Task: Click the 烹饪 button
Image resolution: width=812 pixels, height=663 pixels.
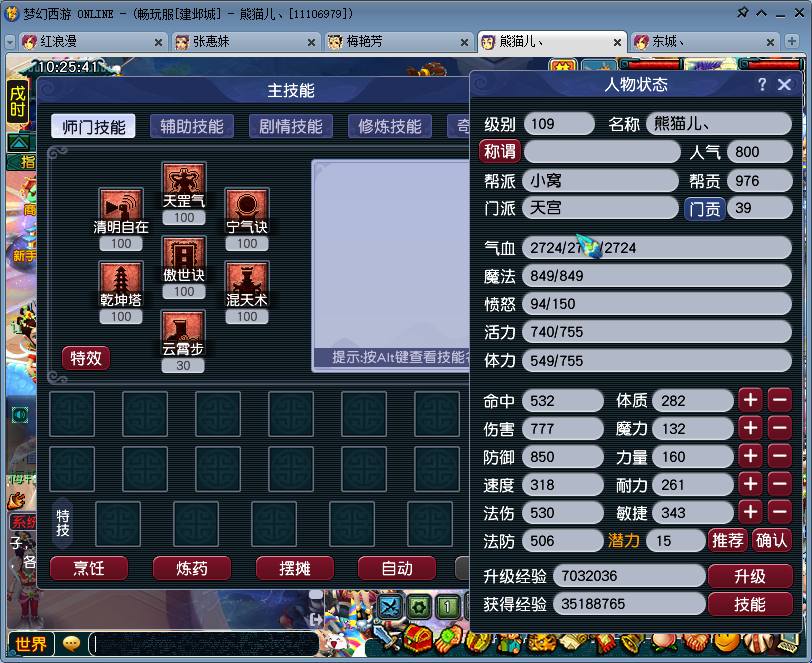Action: tap(89, 568)
